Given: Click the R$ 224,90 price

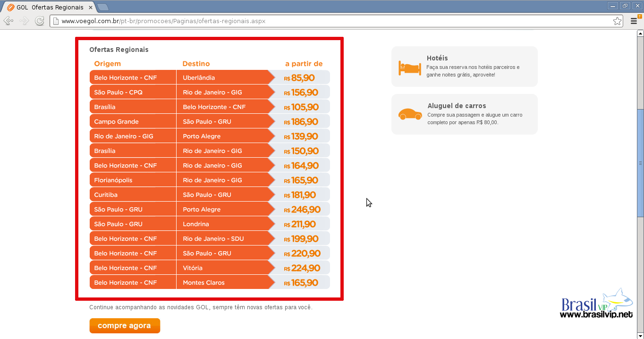Looking at the screenshot, I should (x=302, y=268).
